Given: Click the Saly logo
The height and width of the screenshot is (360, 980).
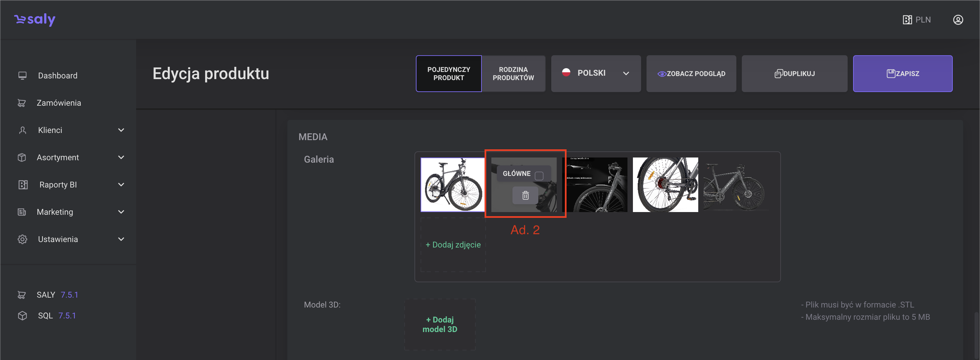Looking at the screenshot, I should pos(35,19).
